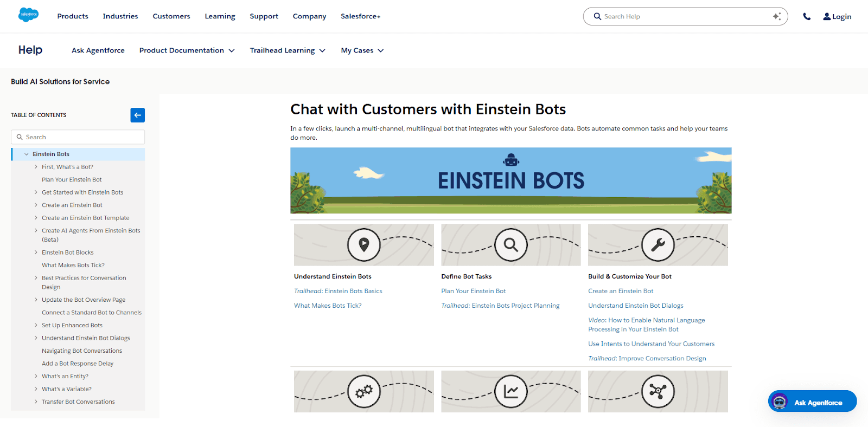Viewport: 868px width, 427px height.
Task: Open Plan Your Einstein Bot link under Define Bot Tasks
Action: (474, 291)
